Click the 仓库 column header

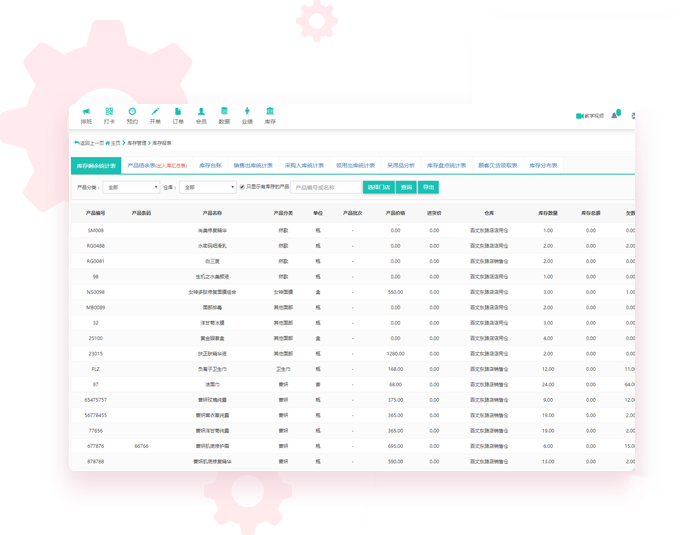tap(489, 213)
